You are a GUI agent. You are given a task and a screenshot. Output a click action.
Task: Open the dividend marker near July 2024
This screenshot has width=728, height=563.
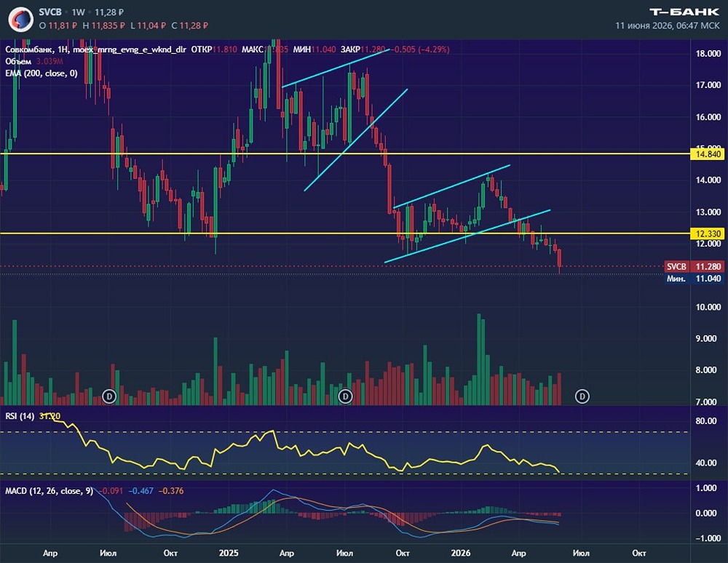coord(109,396)
